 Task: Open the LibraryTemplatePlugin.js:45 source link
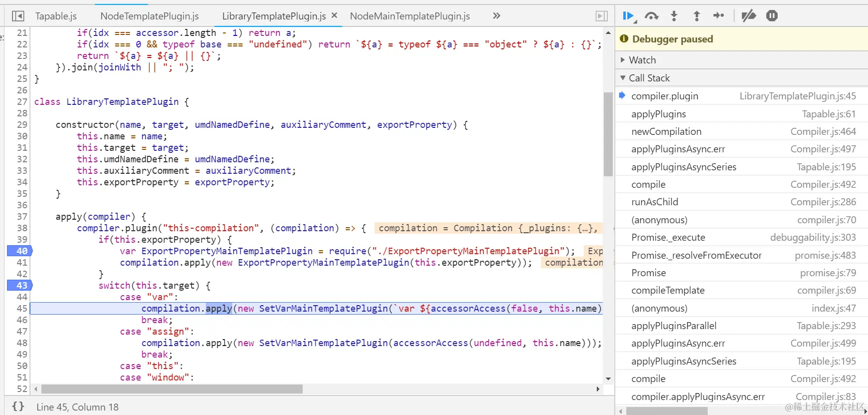point(798,96)
